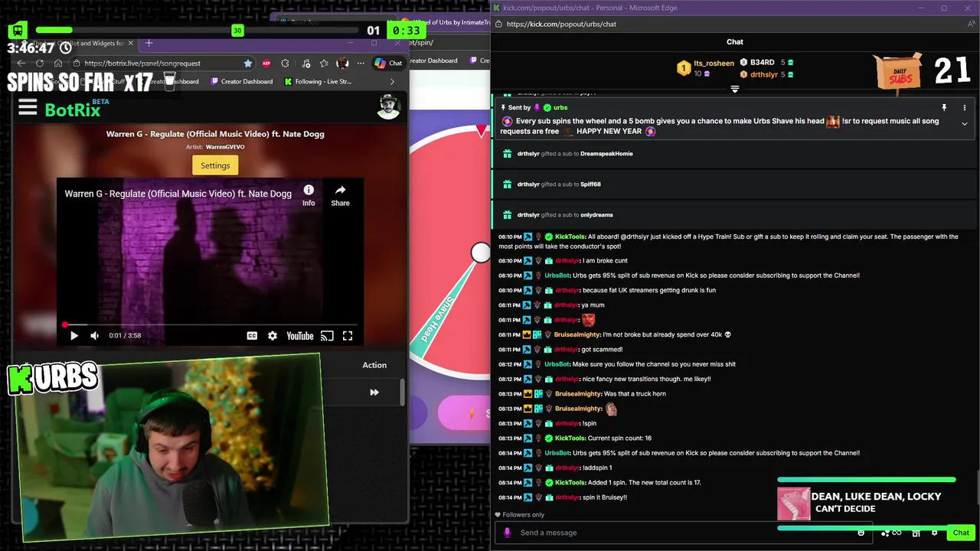Screen dimensions: 980x551
Task: Open the Creator Dashboard tab in back window
Action: point(433,60)
